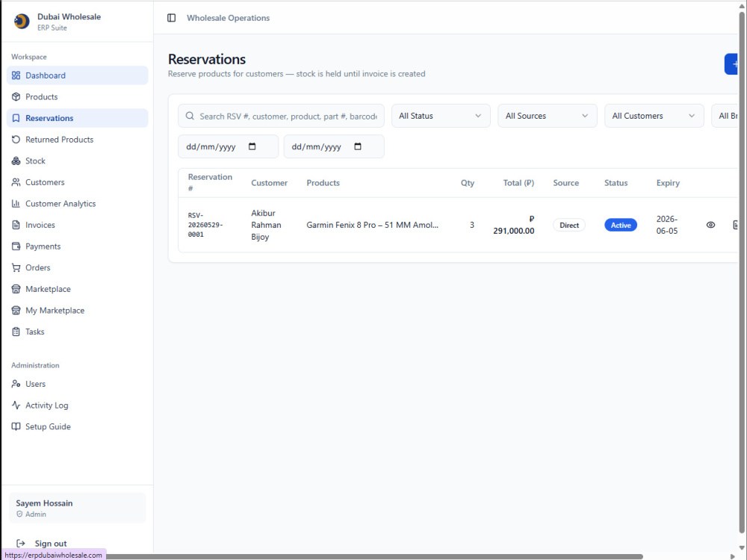747x560 pixels.
Task: Open Orders section
Action: click(78, 267)
